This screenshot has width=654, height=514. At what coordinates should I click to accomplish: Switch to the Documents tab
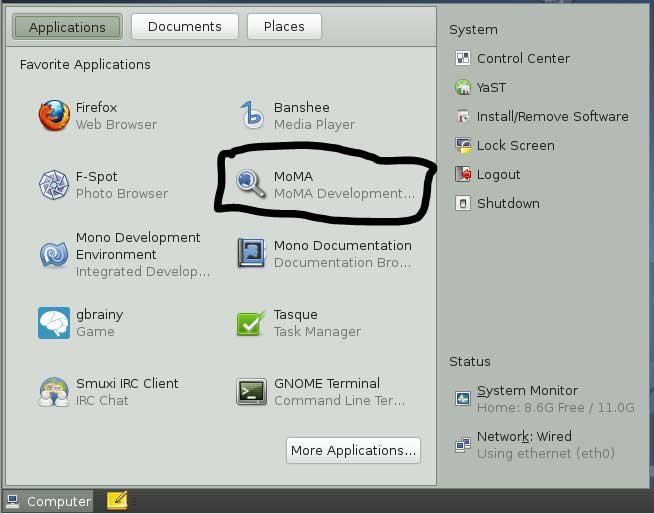click(184, 27)
